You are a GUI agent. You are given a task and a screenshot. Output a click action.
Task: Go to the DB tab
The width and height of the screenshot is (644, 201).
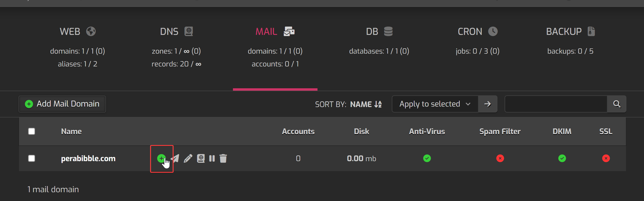coord(379,32)
